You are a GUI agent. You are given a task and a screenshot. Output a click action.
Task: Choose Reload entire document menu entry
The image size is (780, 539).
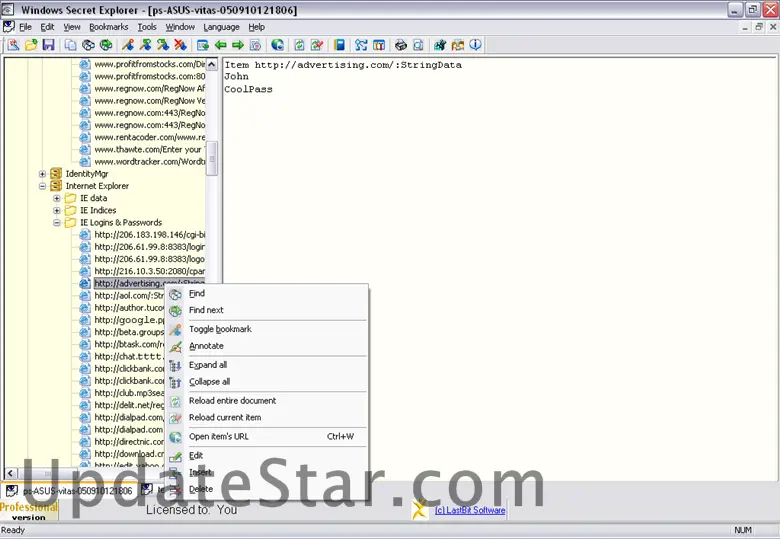click(x=232, y=401)
